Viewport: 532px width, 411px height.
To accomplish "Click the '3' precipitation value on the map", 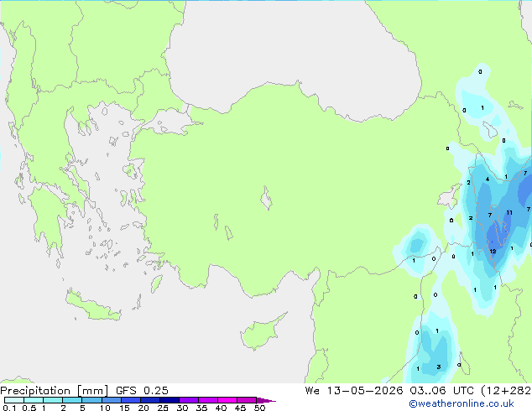I will 439,367.
